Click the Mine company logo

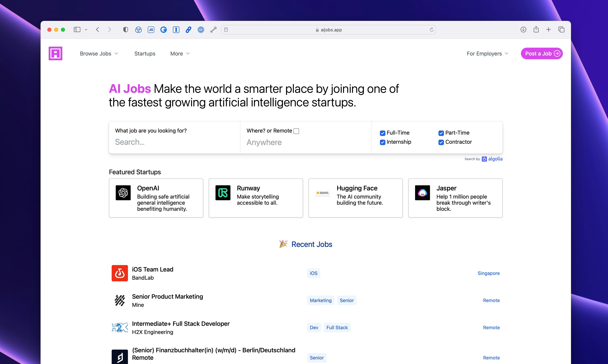coord(120,300)
